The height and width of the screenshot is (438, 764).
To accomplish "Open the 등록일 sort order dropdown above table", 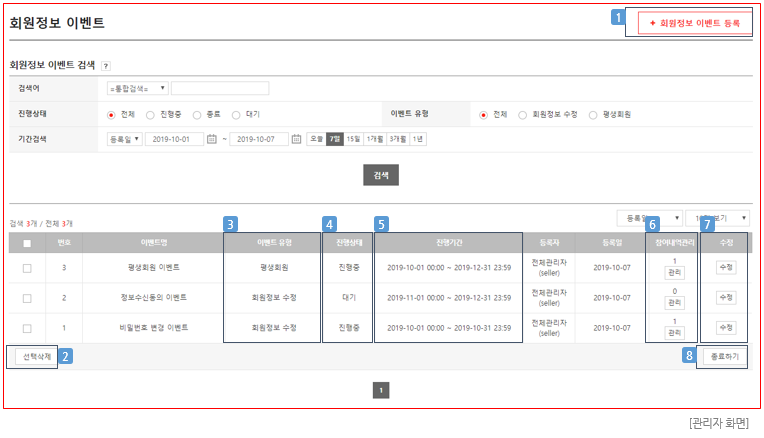I will coord(649,217).
